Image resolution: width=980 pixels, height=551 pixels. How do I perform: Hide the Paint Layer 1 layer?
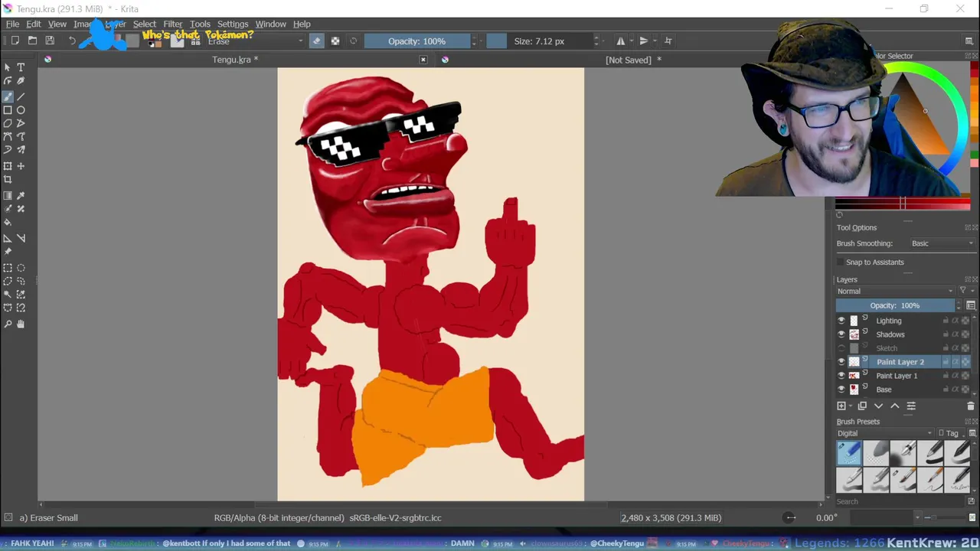[841, 376]
